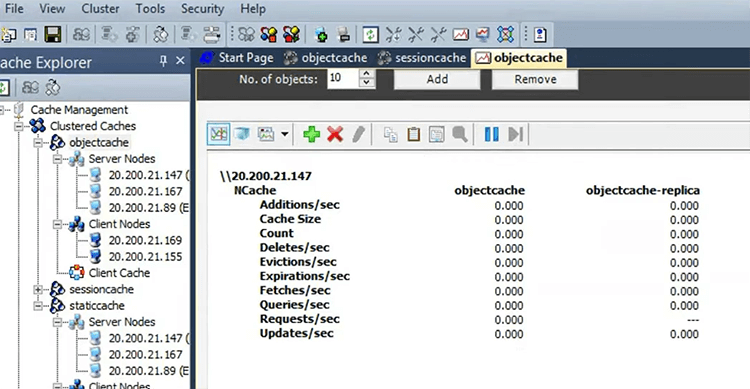750x389 pixels.
Task: Select the perfmon graph view icon
Action: click(x=219, y=134)
